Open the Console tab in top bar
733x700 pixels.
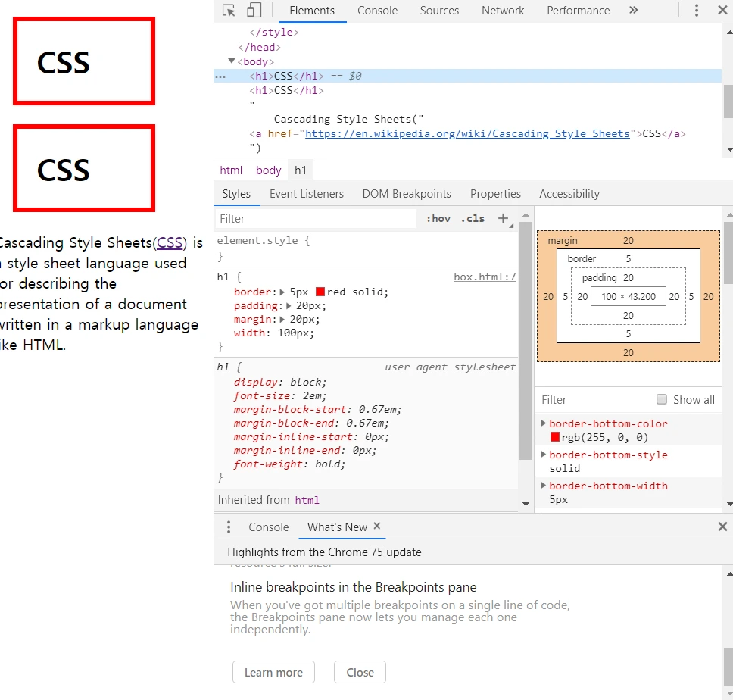377,11
